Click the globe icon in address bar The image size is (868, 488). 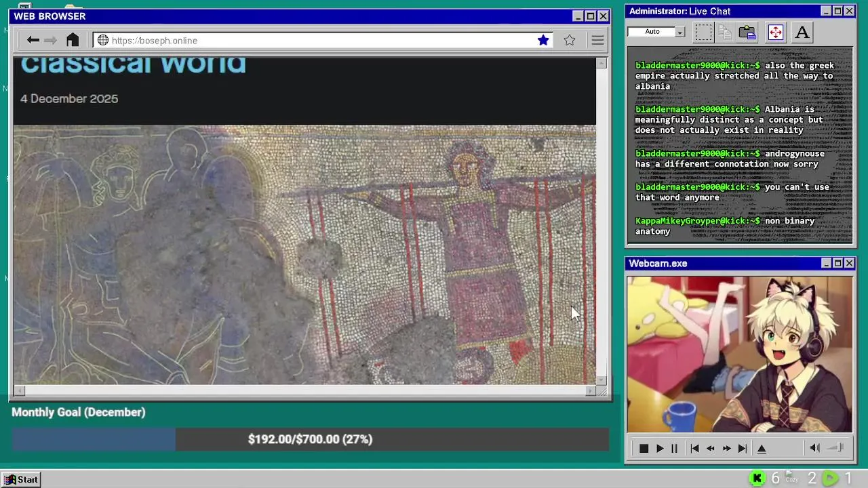tap(103, 40)
